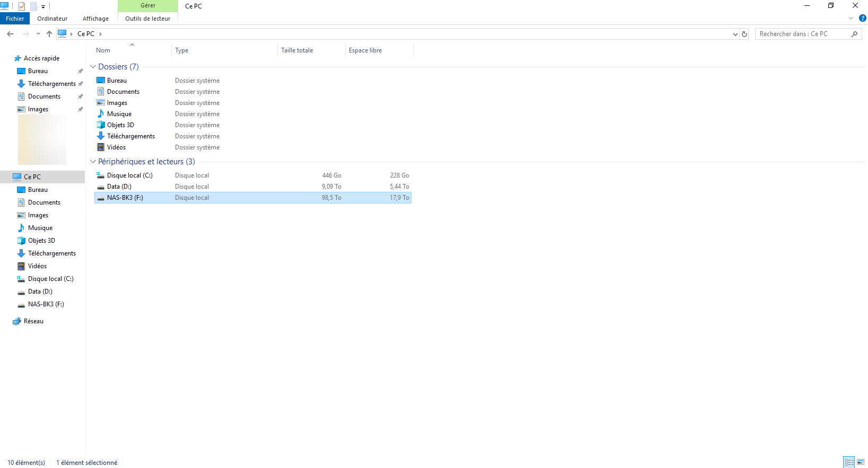Switch to details view in status bar
The width and height of the screenshot is (868, 468).
pyautogui.click(x=849, y=462)
